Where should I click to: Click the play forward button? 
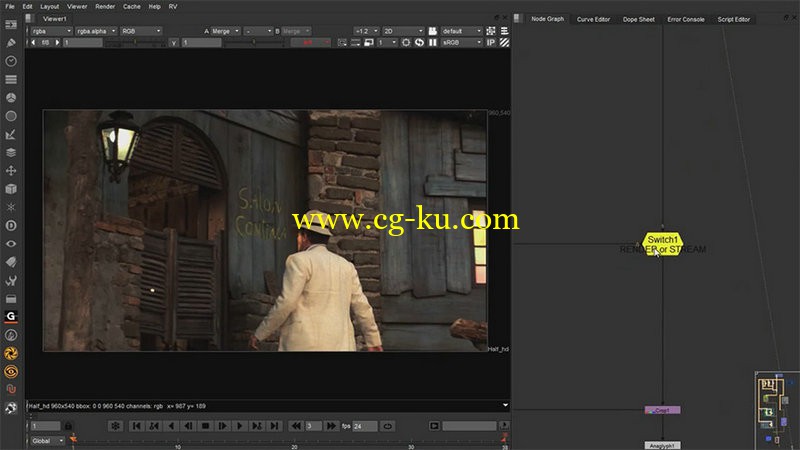coord(240,426)
